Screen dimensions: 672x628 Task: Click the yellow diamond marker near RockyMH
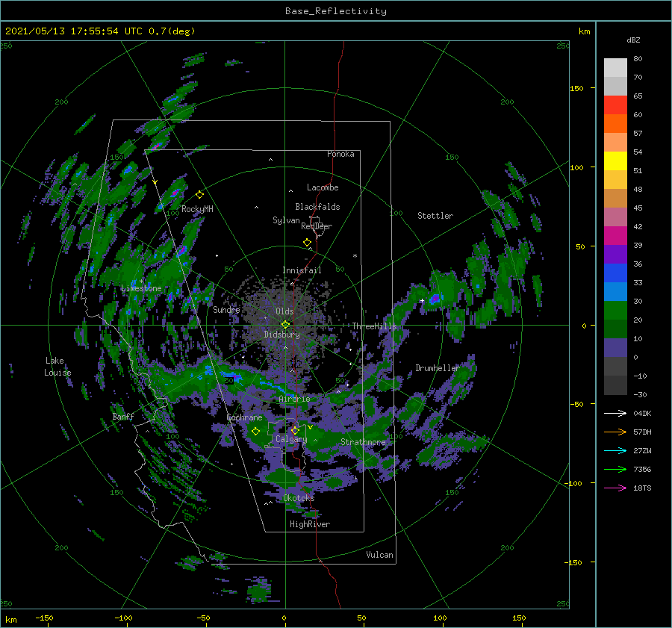point(199,195)
